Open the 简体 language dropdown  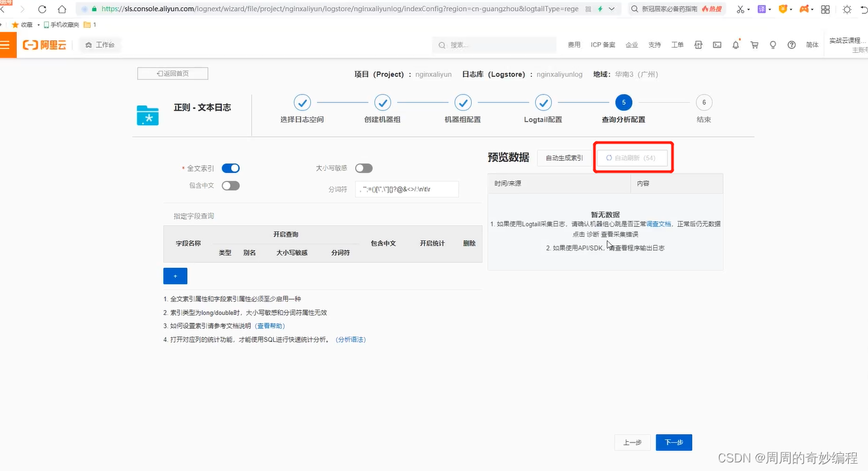(812, 44)
